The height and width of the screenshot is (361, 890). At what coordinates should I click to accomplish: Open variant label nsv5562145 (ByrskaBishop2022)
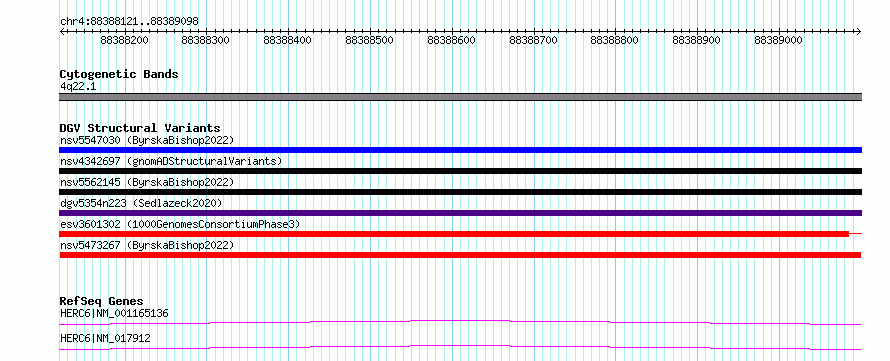click(x=147, y=182)
